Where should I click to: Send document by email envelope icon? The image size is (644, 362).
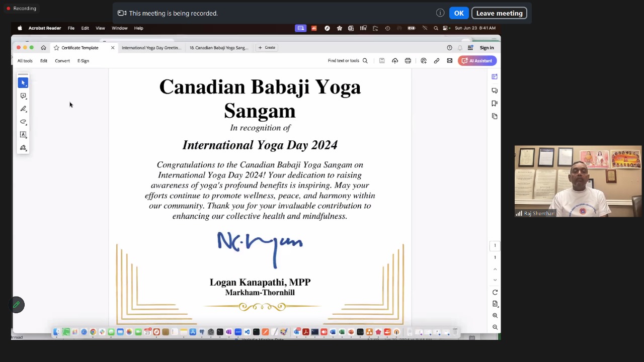click(450, 61)
